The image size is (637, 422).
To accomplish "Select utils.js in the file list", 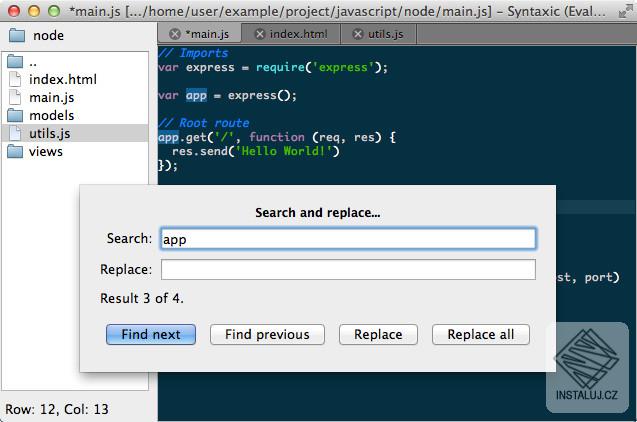I will pyautogui.click(x=75, y=133).
